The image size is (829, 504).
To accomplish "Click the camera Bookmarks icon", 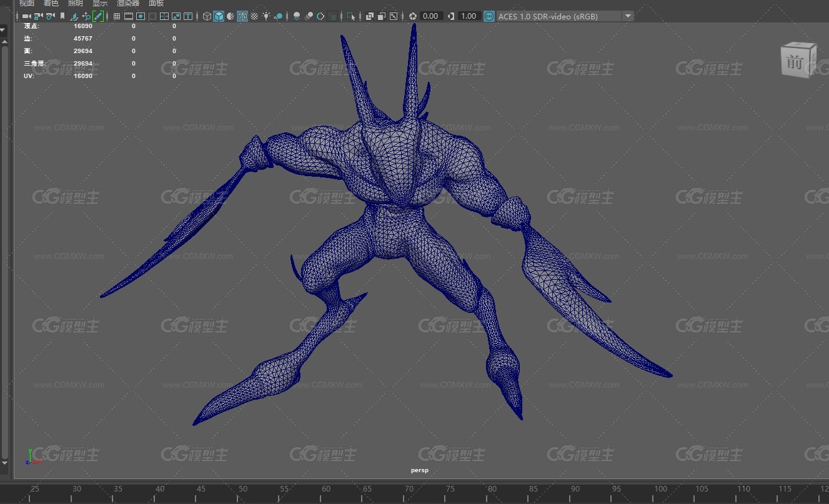I will 62,16.
